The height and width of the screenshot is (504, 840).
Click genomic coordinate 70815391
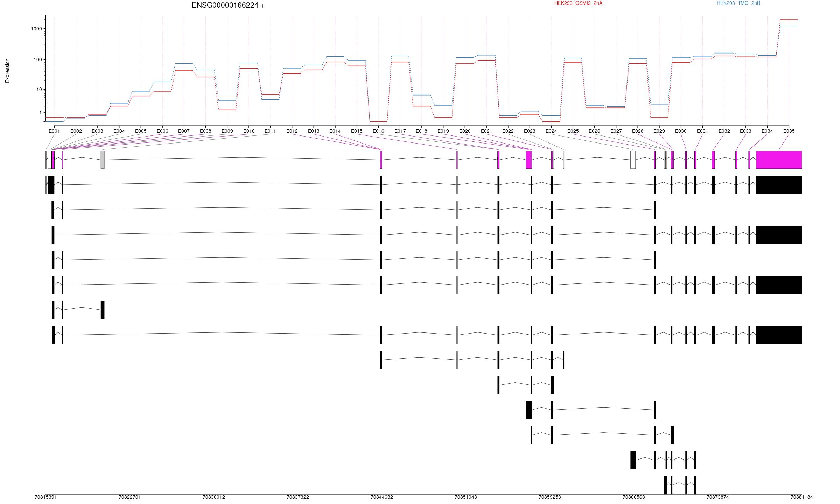pos(46,497)
